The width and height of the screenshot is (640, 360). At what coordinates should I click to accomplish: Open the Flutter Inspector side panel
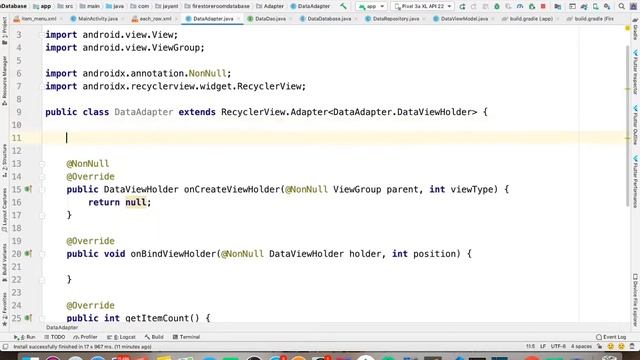click(635, 72)
